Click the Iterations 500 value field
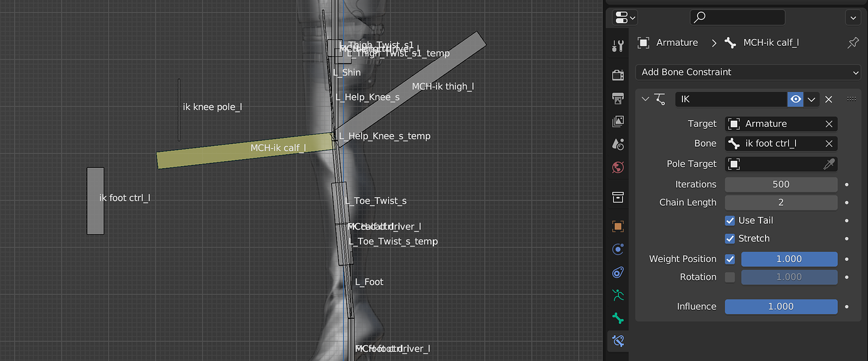This screenshot has width=868, height=361. coord(781,185)
